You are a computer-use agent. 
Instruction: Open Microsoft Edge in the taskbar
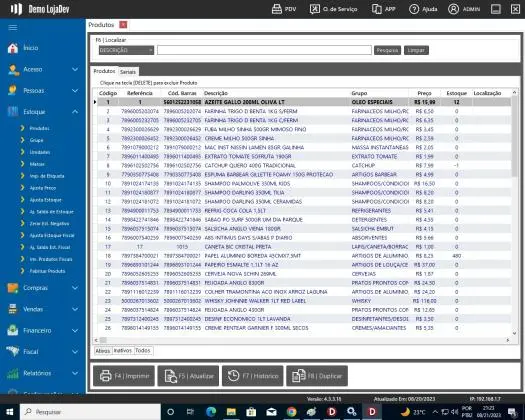point(211,412)
